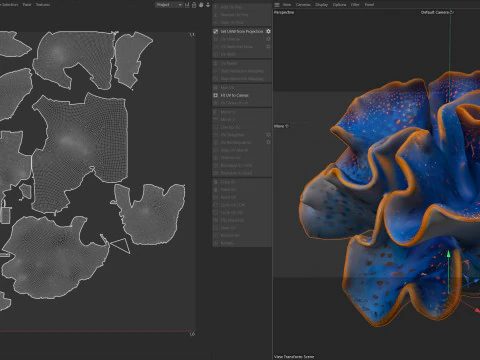480x360 pixels.
Task: Open the Project dropdown in UV editor
Action: click(169, 5)
